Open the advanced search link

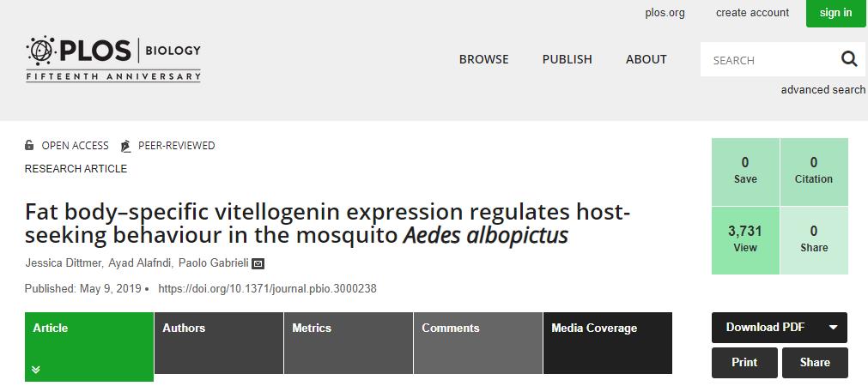(822, 90)
